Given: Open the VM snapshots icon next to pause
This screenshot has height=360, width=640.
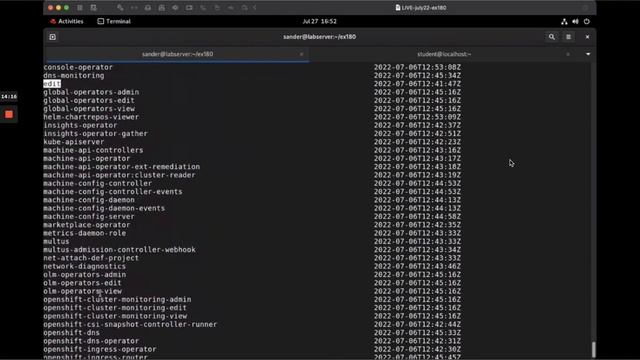Looking at the screenshot, I should coord(93,8).
